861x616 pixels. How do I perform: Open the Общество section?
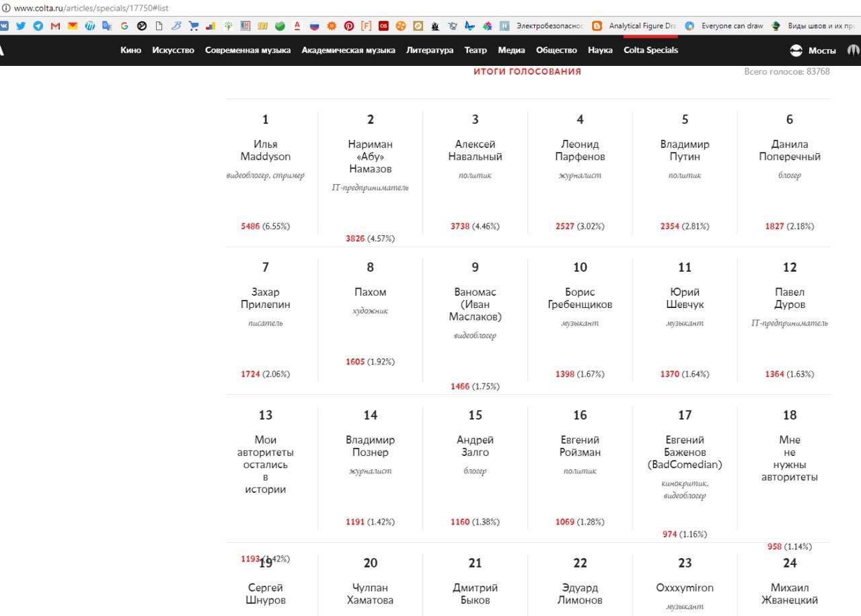click(556, 50)
